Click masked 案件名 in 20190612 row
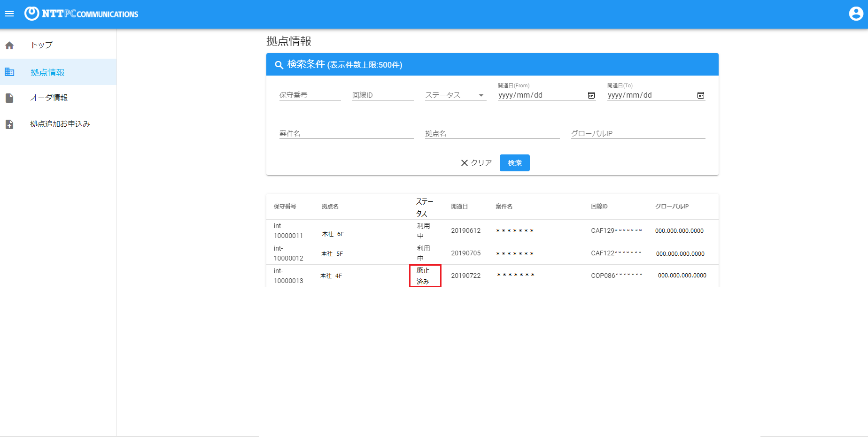 tap(515, 231)
